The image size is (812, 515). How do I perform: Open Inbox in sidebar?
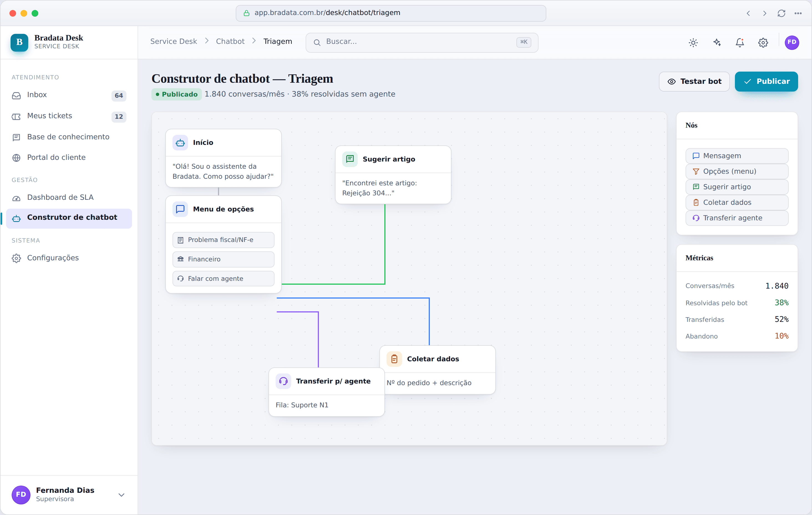[69, 95]
